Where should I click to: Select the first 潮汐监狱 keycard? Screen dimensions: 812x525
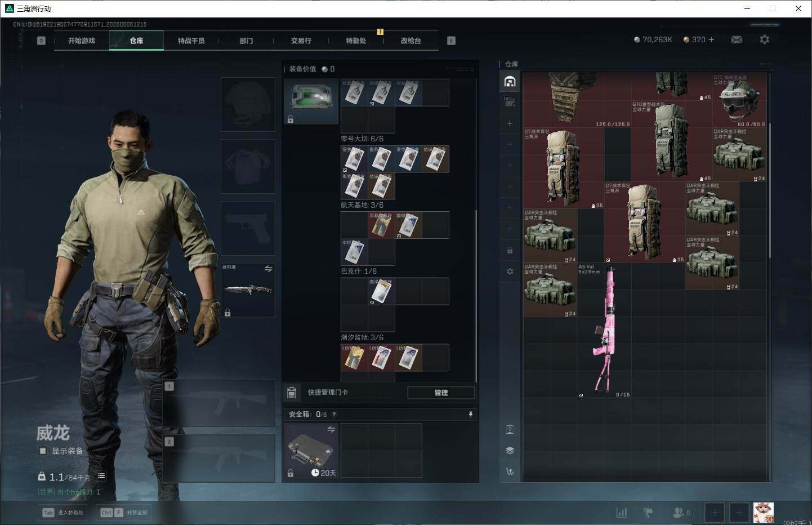tap(354, 357)
